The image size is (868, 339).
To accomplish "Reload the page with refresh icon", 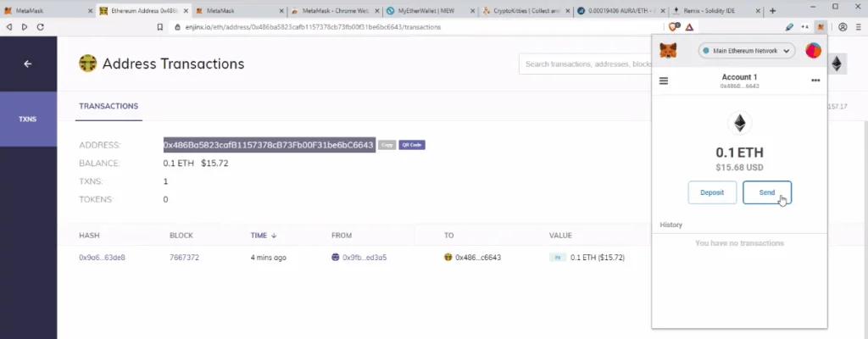I will 40,26.
